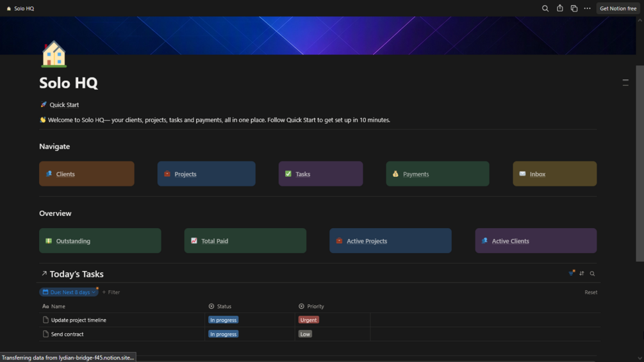644x362 pixels.
Task: Click the Active Projects briefcase icon
Action: 339,240
